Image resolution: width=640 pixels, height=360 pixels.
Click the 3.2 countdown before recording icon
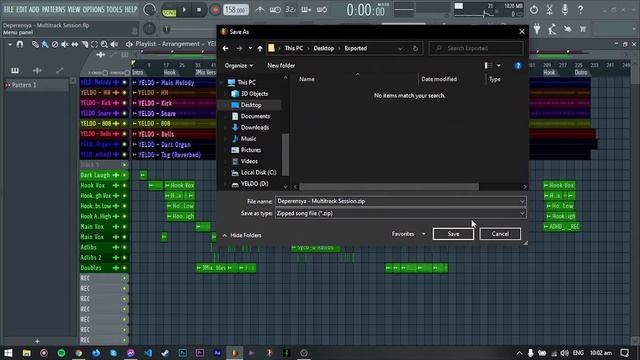point(290,9)
